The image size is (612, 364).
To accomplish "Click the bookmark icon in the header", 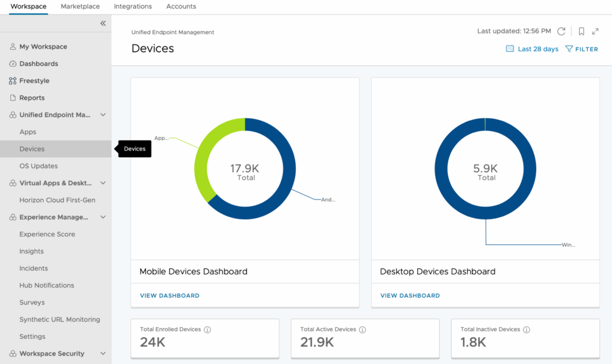I will pos(581,31).
